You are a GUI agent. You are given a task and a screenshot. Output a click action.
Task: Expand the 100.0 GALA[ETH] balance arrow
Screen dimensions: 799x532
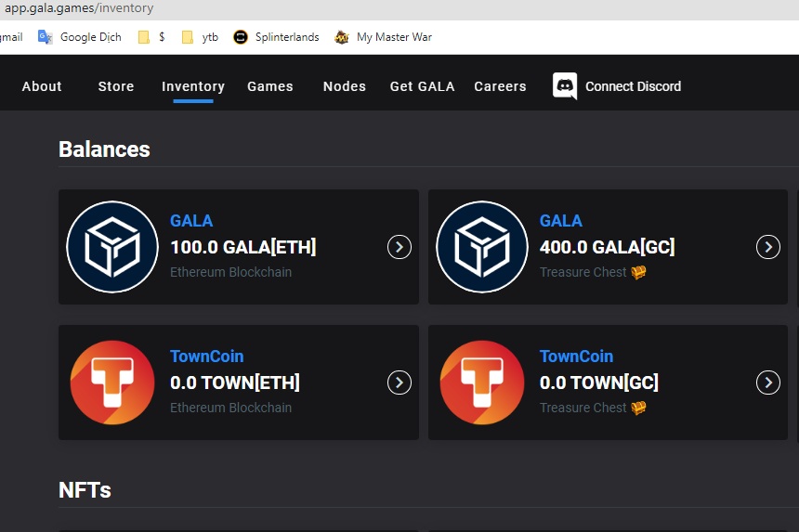pyautogui.click(x=399, y=247)
